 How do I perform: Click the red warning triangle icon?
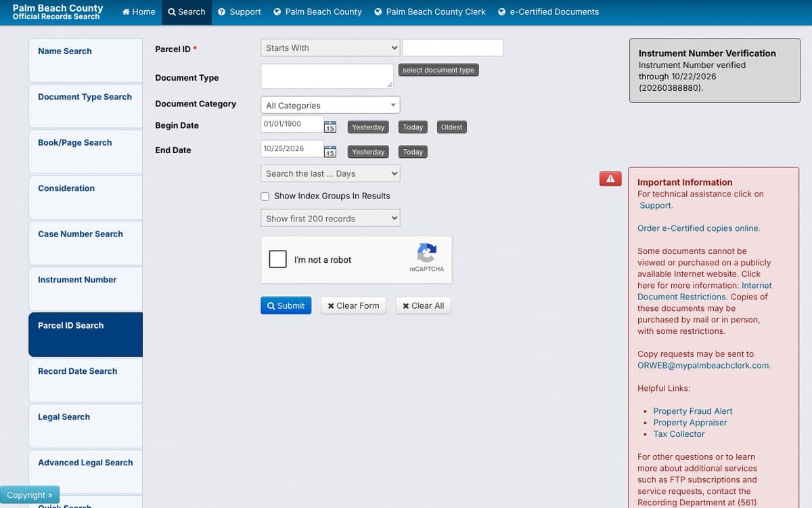click(610, 179)
